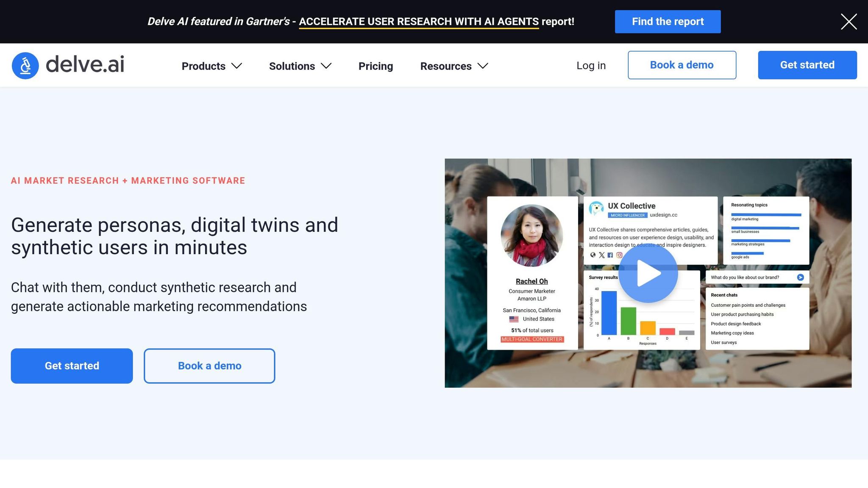Screen dimensions: 868x488
Task: Close the Gartner announcement banner
Action: (849, 22)
